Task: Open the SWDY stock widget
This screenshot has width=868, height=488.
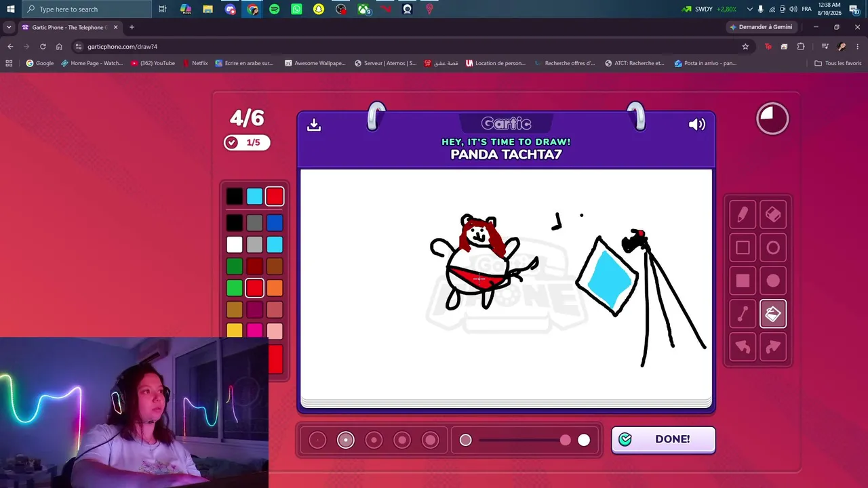Action: (709, 9)
